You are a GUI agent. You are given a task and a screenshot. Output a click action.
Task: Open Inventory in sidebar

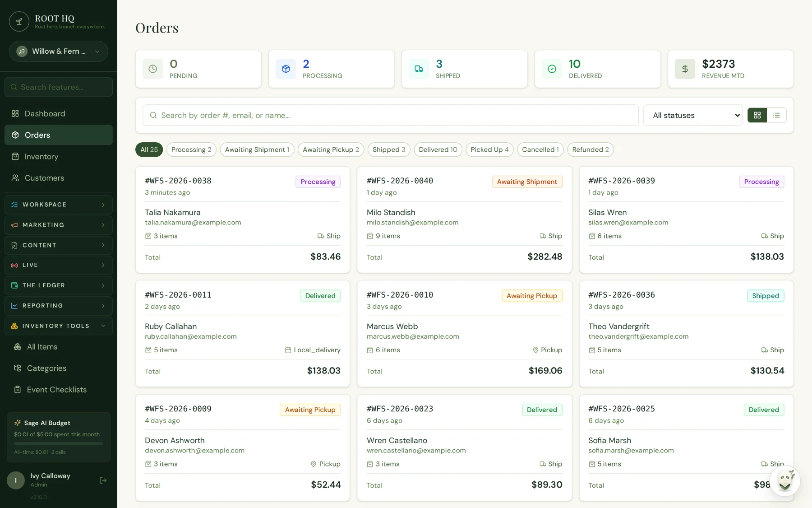59,157
